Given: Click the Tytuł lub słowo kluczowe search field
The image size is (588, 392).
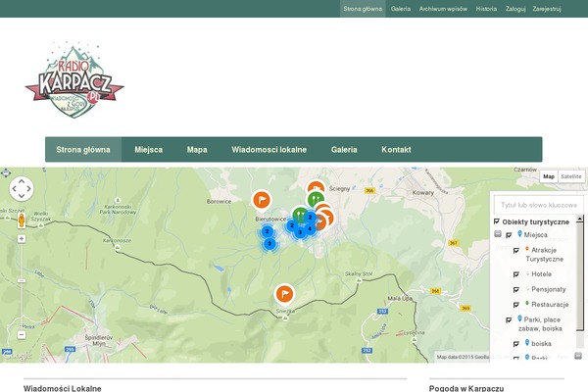Looking at the screenshot, I should coord(538,205).
